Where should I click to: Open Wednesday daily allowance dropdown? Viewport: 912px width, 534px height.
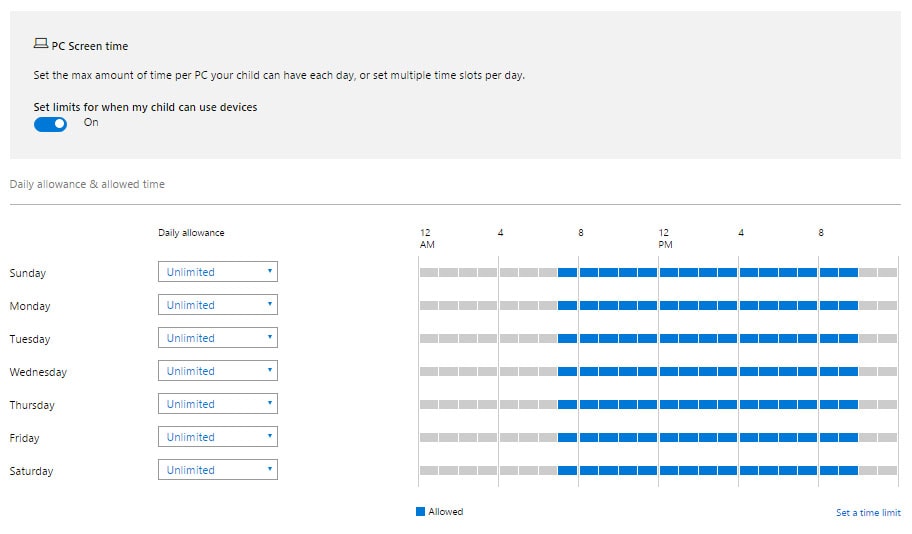[x=217, y=371]
